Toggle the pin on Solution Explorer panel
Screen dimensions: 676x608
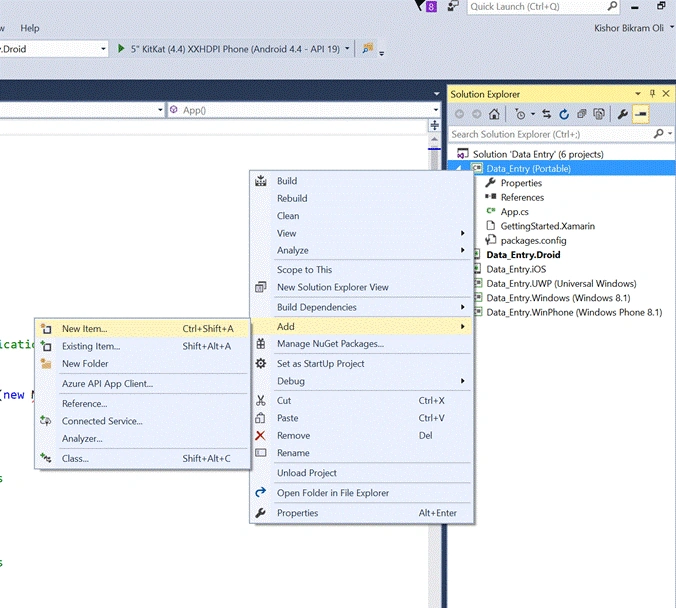[652, 94]
